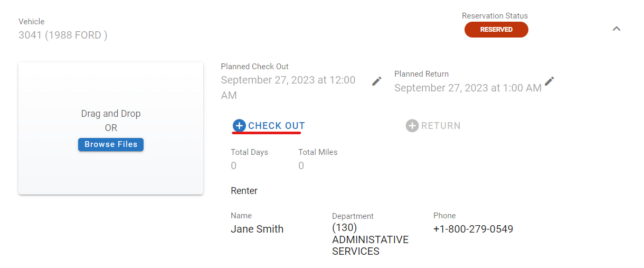Collapse the vehicle reservation panel chevron

coord(616,29)
